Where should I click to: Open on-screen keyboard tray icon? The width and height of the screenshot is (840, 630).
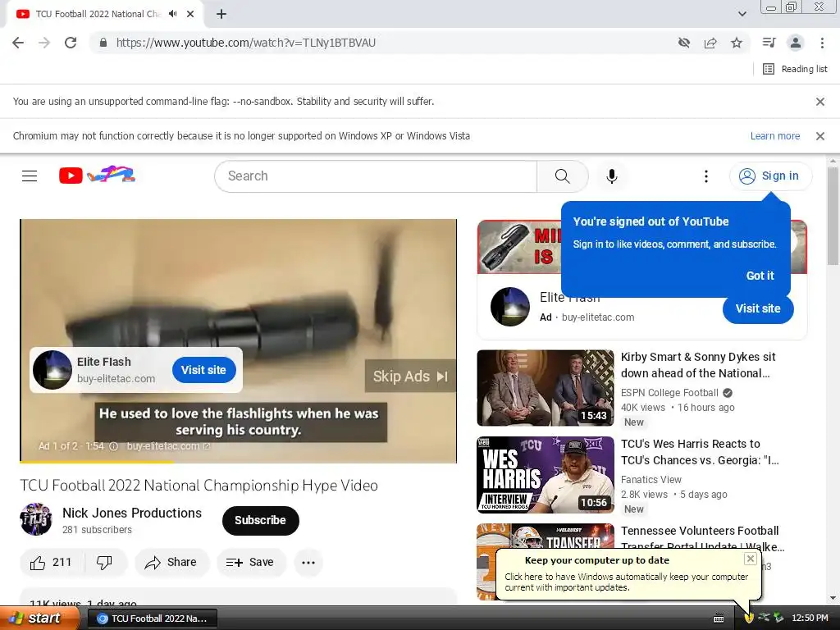coord(719,619)
